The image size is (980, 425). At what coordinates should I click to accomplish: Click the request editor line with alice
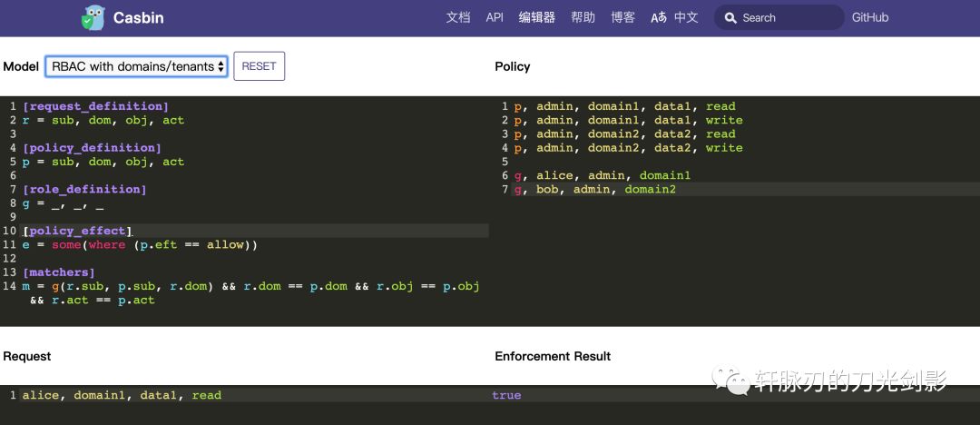tap(122, 395)
